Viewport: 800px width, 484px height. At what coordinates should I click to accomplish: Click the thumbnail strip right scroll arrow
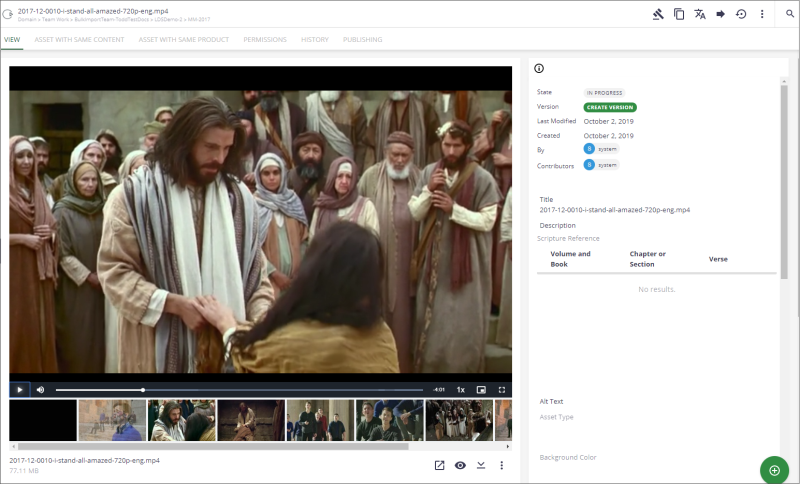pyautogui.click(x=508, y=446)
